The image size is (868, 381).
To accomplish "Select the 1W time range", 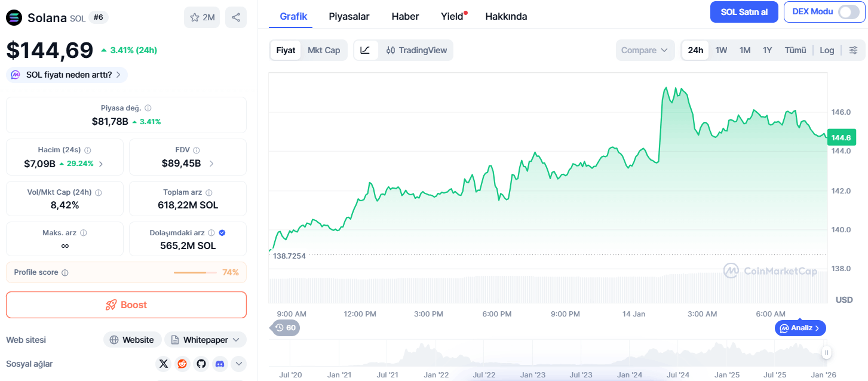I will [721, 50].
